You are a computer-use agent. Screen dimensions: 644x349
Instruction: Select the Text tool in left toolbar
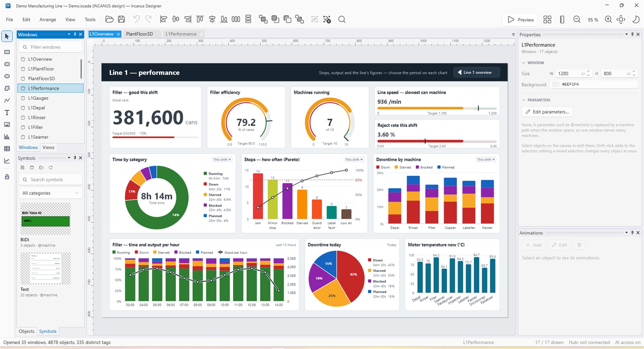point(7,112)
